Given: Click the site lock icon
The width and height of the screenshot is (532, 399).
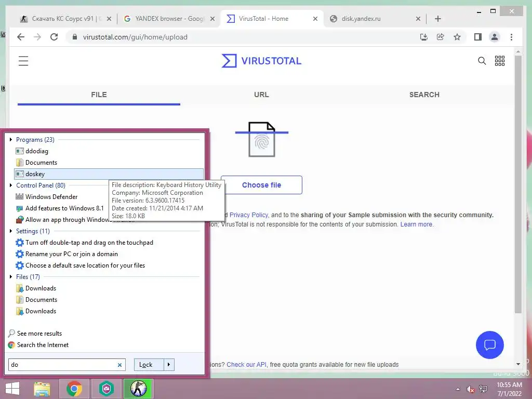Looking at the screenshot, I should pyautogui.click(x=75, y=37).
